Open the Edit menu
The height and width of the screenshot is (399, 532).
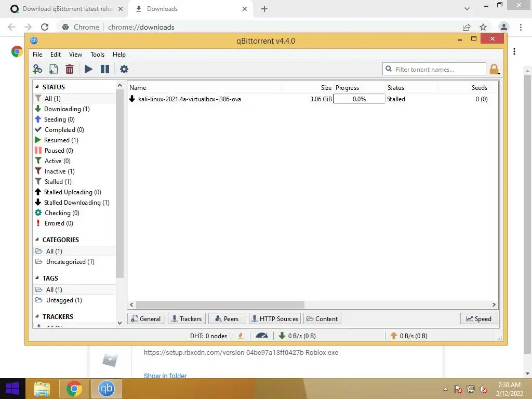tap(55, 54)
